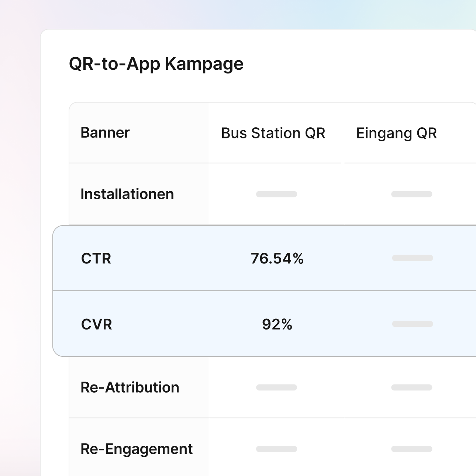Click Re-Attribution placeholder under Bus Station QR

click(276, 387)
